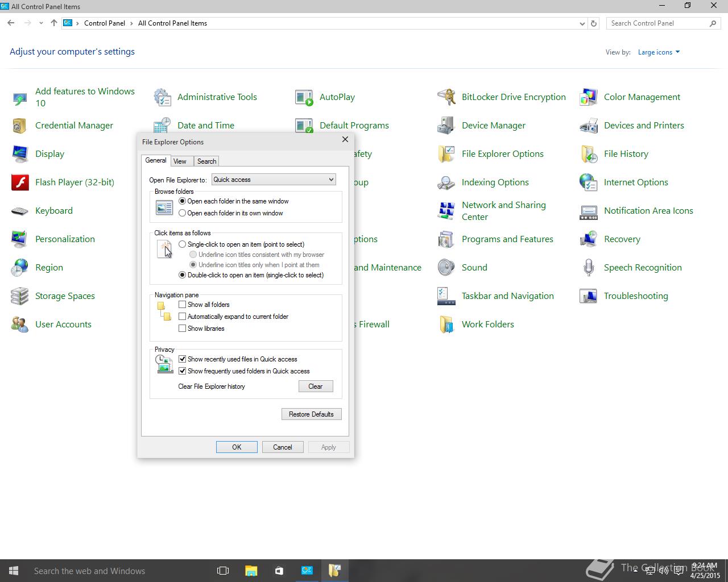Open the Indexing Options icon
This screenshot has height=582, width=728.
pos(446,182)
